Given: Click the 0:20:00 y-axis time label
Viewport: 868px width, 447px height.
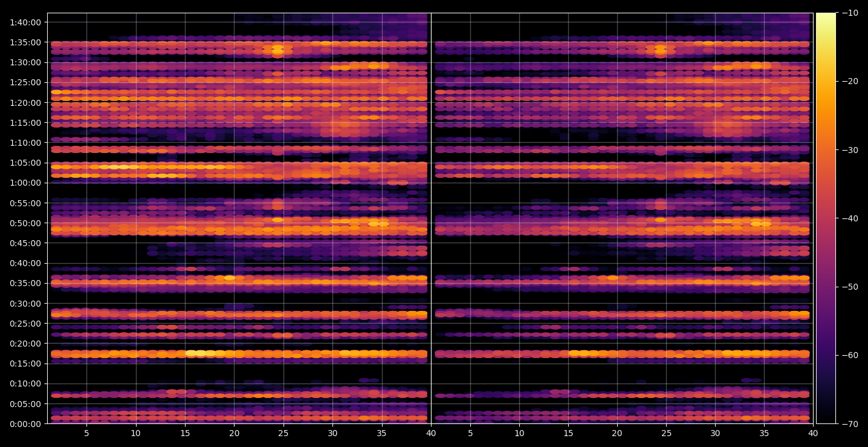Looking at the screenshot, I should tap(26, 344).
